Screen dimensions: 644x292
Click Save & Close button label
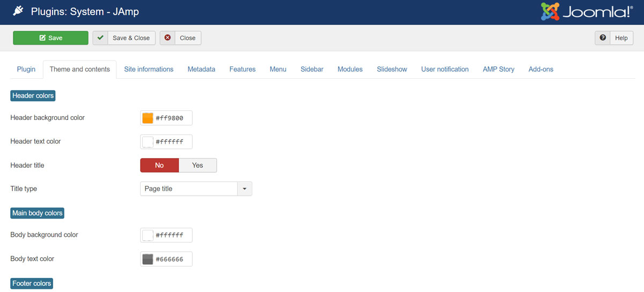coord(131,38)
